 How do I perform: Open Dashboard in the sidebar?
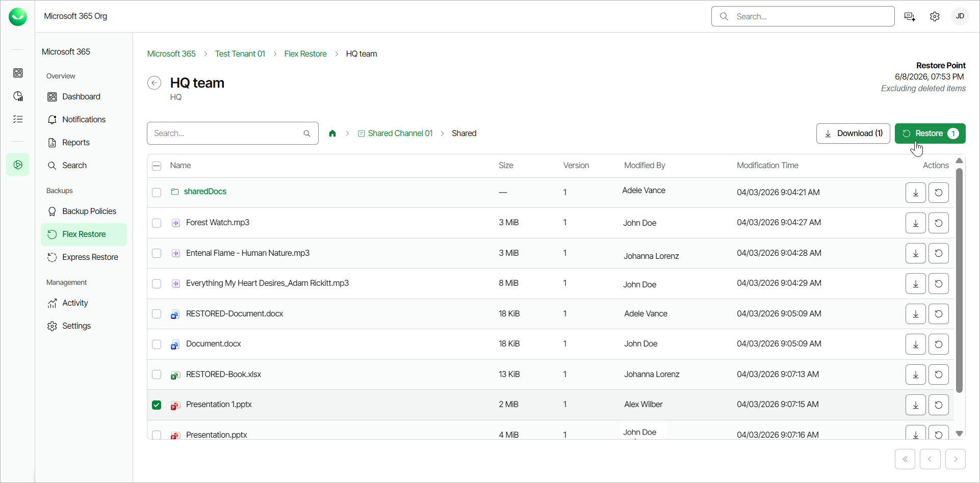[x=84, y=97]
